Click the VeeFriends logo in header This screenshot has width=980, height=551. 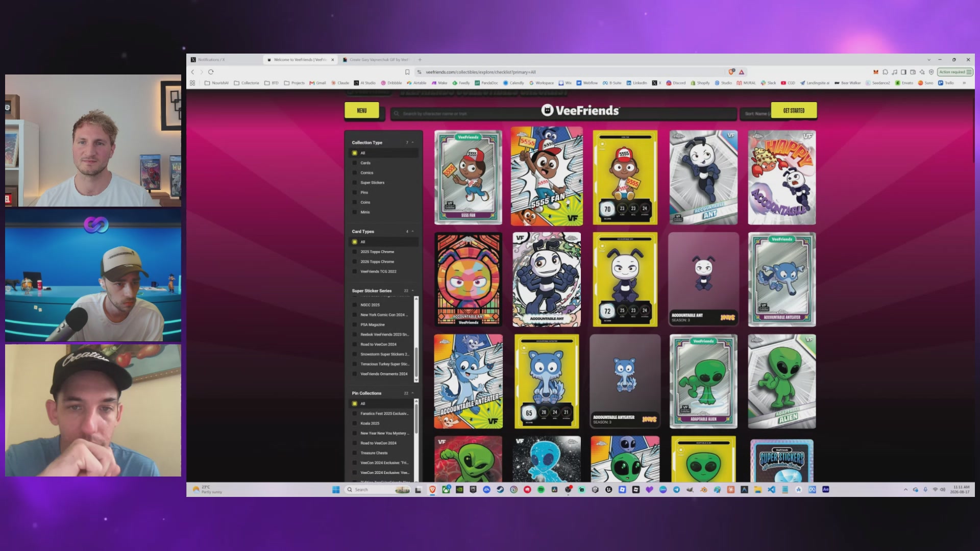point(580,110)
